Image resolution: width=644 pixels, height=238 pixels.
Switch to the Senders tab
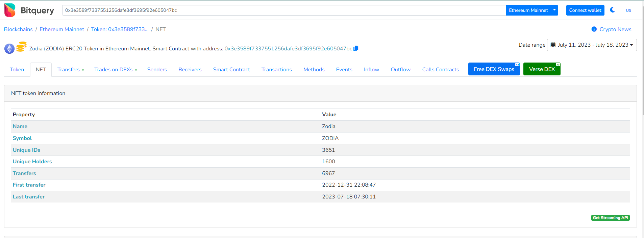coord(157,69)
